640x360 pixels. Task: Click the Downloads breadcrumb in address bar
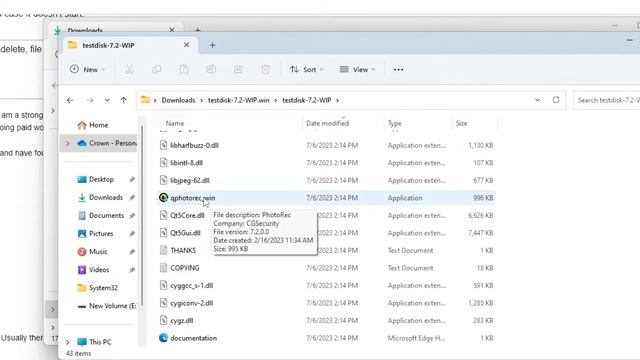178,100
